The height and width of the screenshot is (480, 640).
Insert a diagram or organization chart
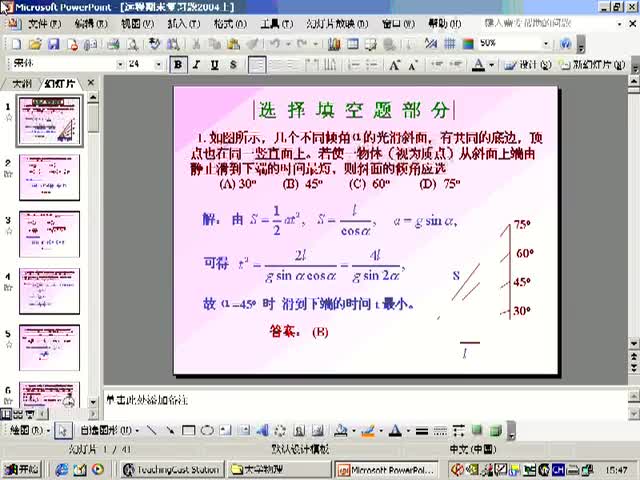point(280,430)
